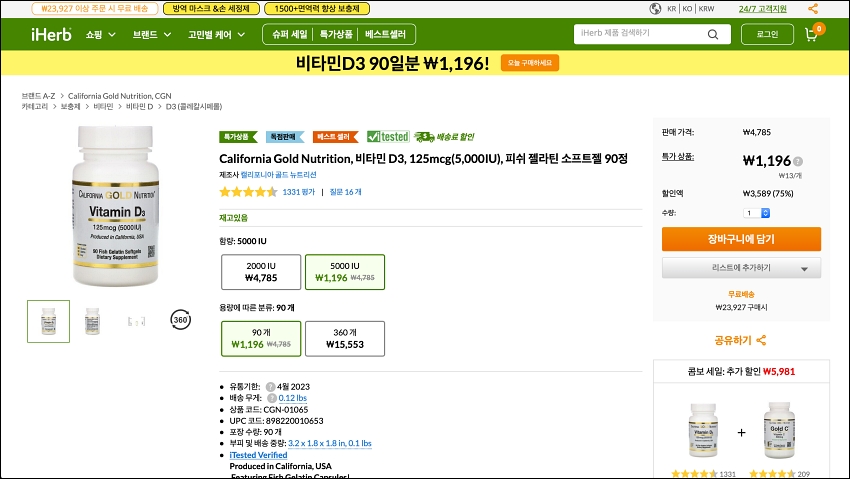
Task: Select the first product thumbnail
Action: click(49, 321)
